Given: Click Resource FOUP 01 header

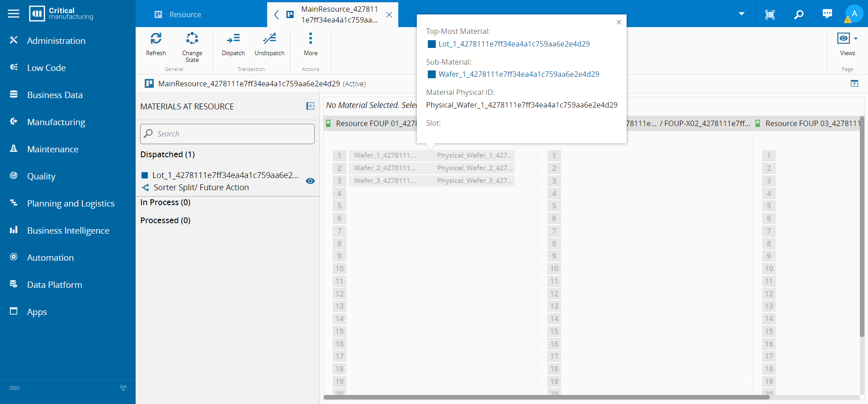Looking at the screenshot, I should [376, 123].
